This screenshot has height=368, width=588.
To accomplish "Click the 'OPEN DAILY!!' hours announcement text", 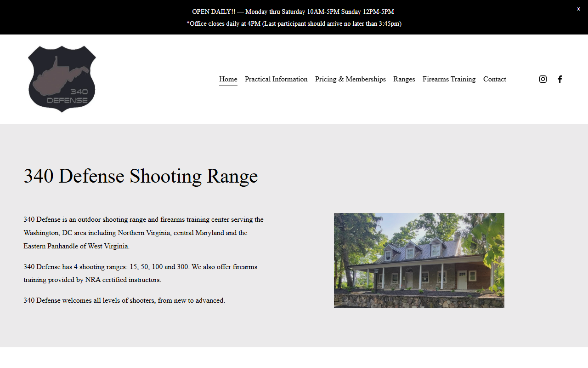I will click(293, 11).
